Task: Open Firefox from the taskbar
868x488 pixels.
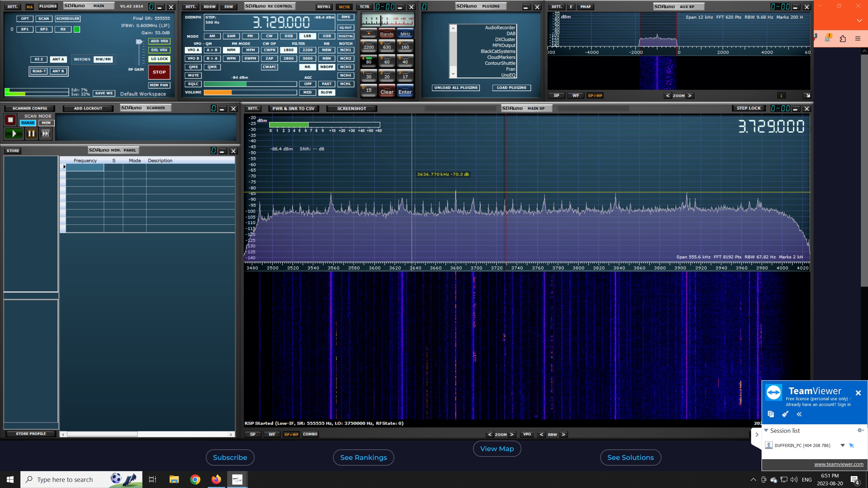Action: [216, 479]
